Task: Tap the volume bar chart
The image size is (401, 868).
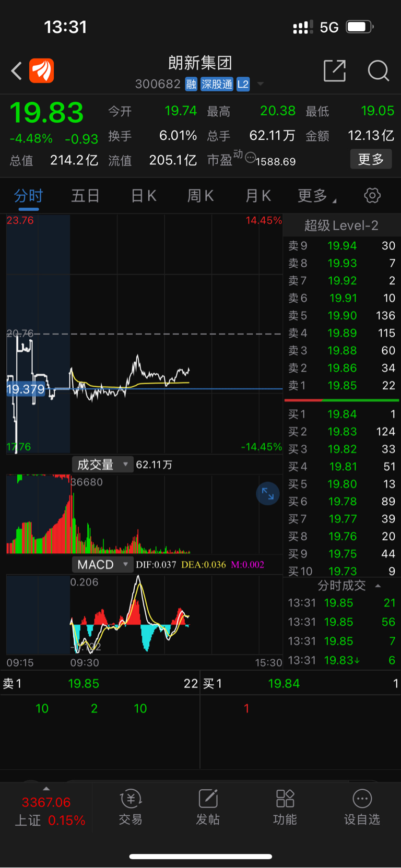Action: click(144, 514)
